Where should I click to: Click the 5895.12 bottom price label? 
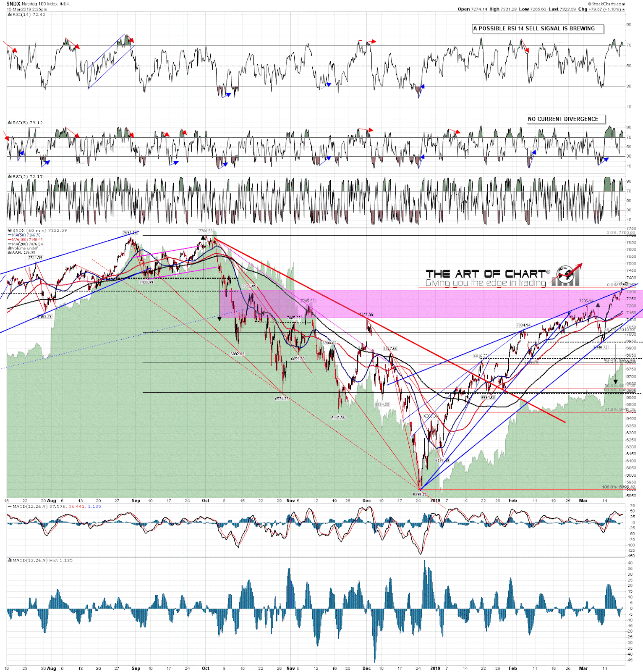420,495
